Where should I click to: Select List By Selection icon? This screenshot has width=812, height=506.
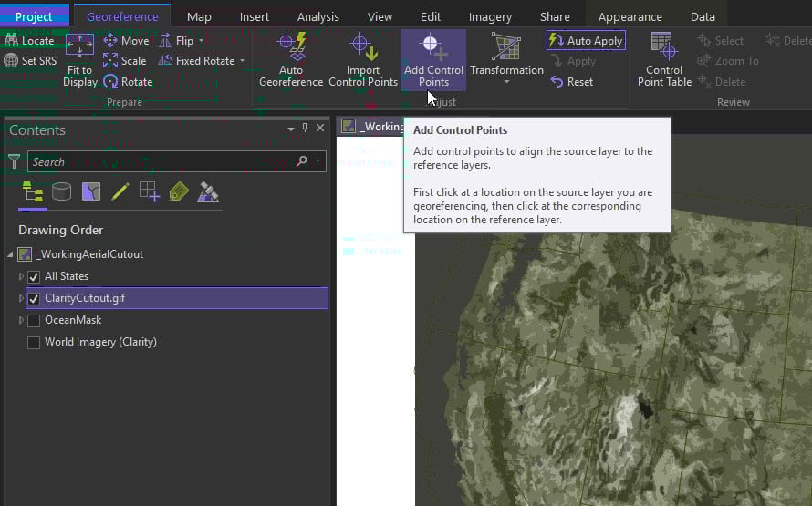(91, 192)
